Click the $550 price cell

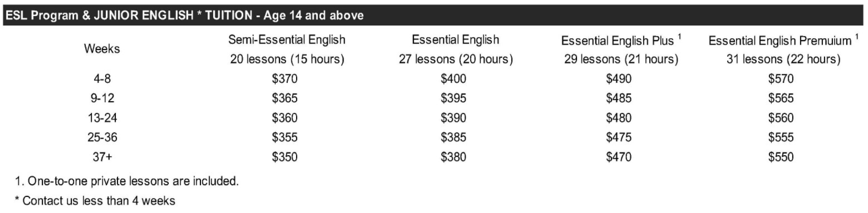781,157
